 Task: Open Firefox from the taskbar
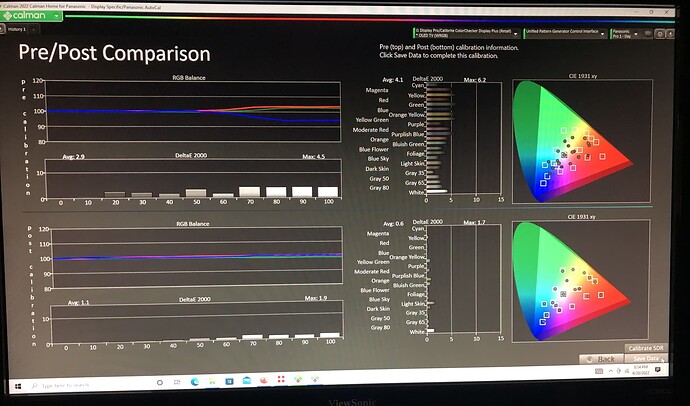(x=264, y=380)
